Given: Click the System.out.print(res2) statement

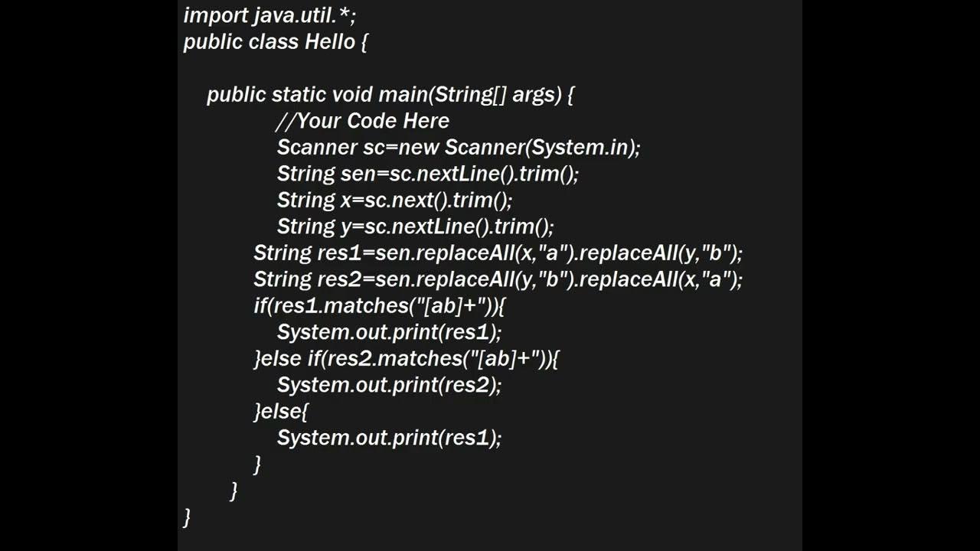Looking at the screenshot, I should point(389,385).
